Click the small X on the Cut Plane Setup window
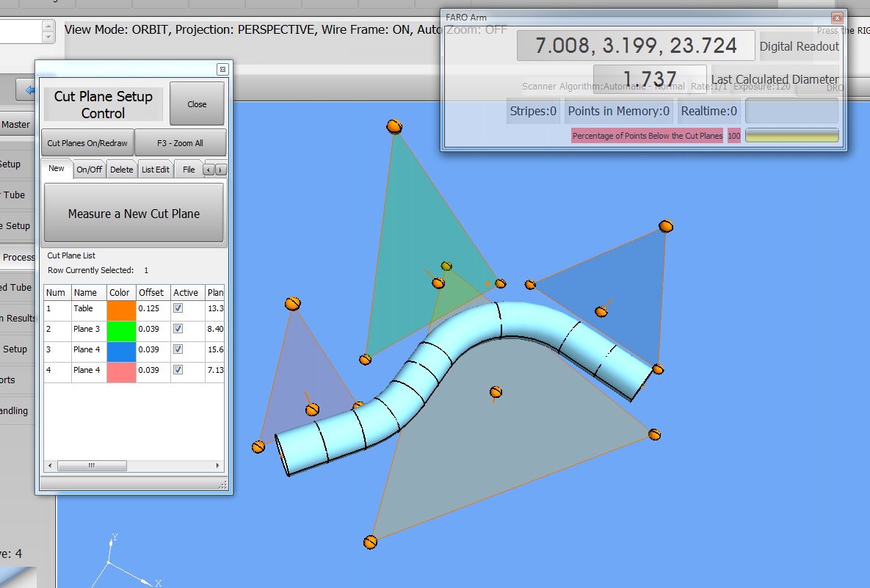870x588 pixels. point(223,69)
